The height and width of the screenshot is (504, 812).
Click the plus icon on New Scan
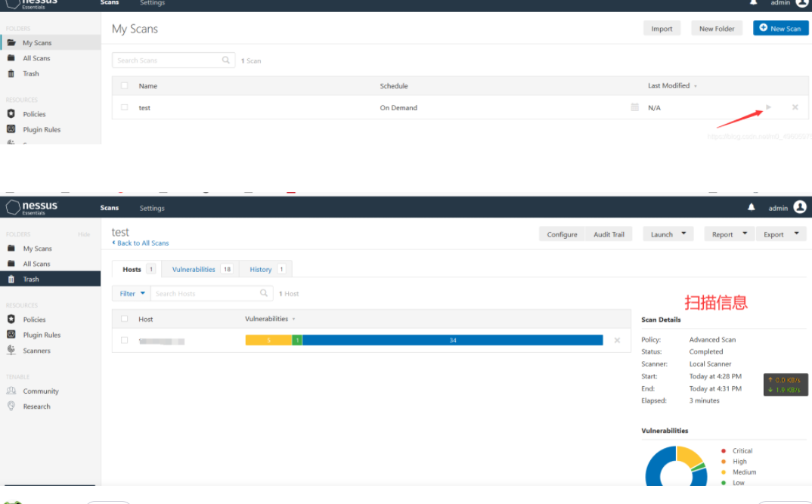click(764, 28)
